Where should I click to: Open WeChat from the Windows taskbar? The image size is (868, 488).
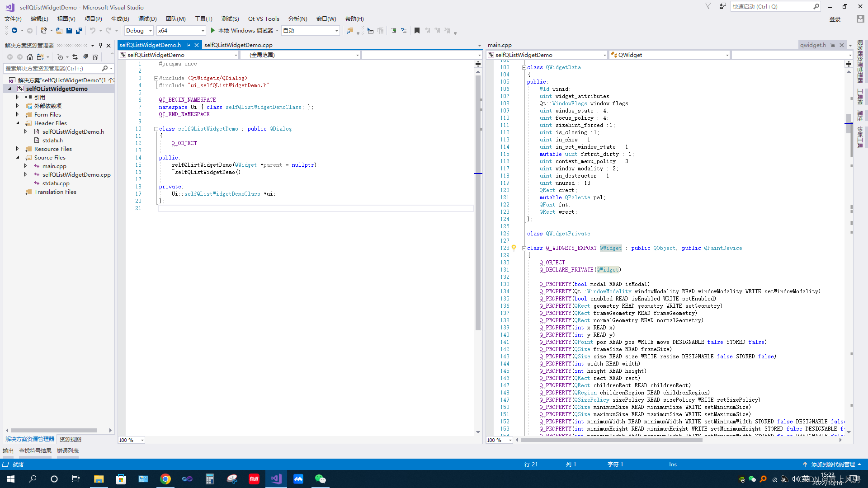pyautogui.click(x=320, y=479)
